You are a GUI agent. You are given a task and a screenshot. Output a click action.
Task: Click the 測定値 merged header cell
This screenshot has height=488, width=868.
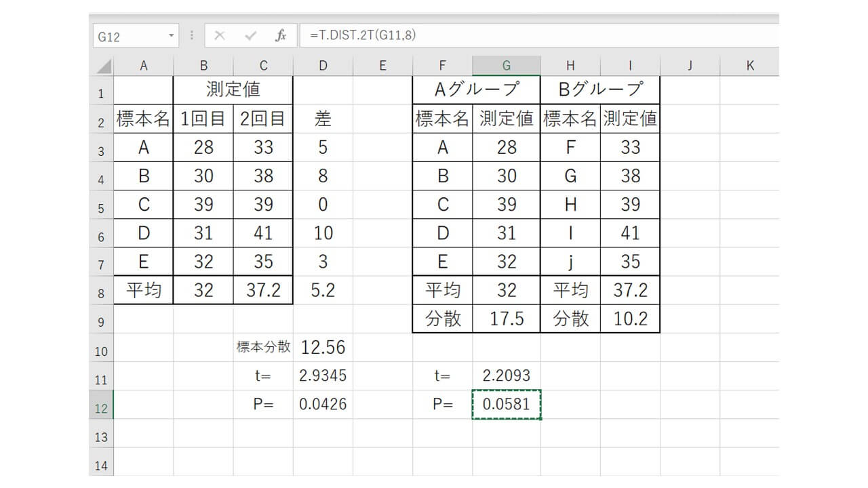click(233, 89)
